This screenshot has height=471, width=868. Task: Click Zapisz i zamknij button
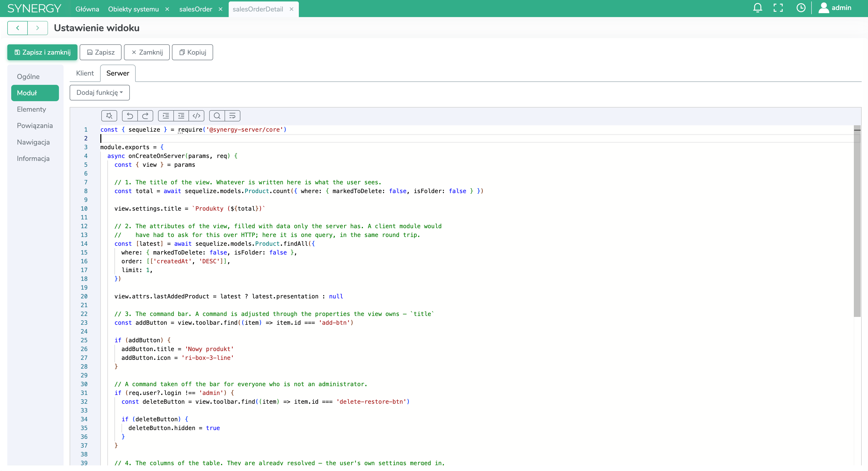coord(42,52)
